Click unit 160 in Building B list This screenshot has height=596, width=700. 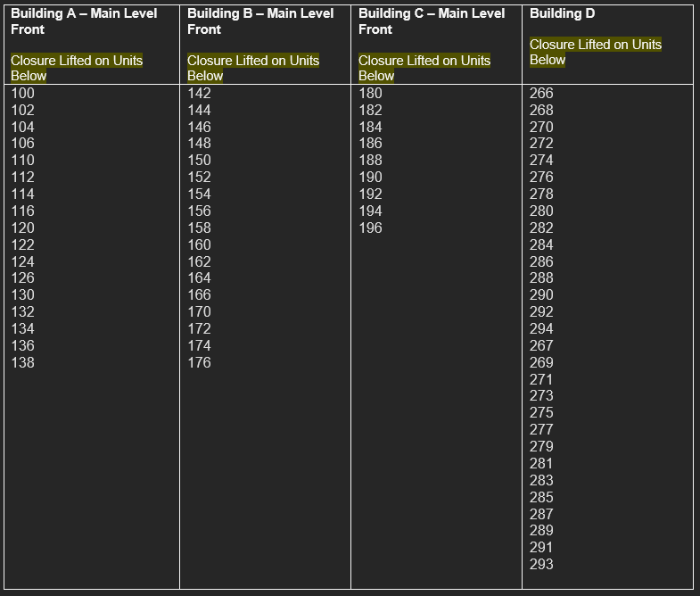pyautogui.click(x=199, y=244)
